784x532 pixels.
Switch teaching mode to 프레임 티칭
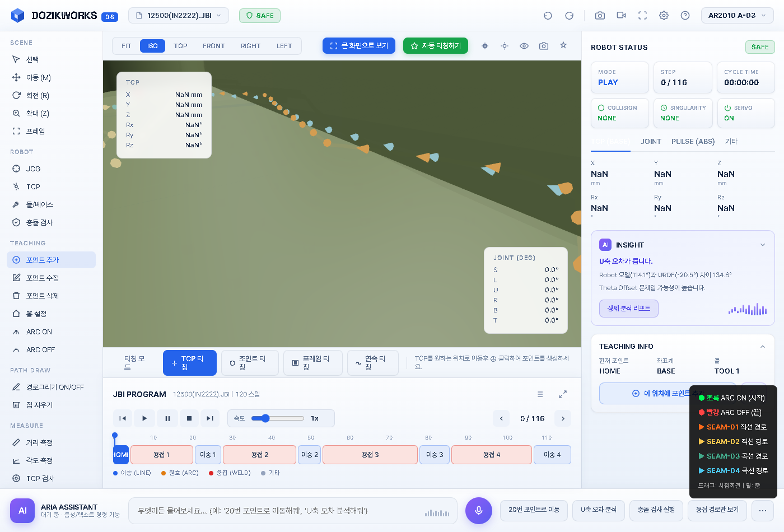click(313, 363)
